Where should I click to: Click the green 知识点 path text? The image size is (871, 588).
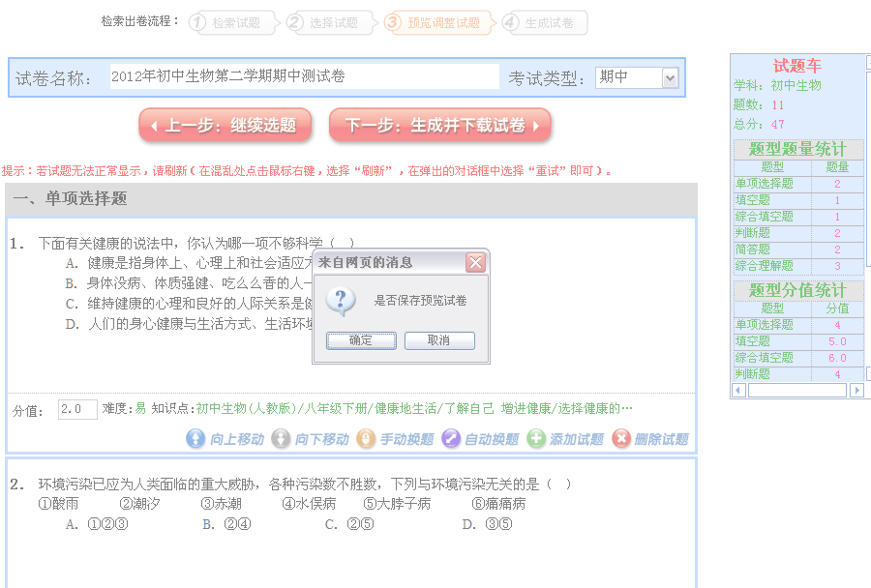tap(414, 409)
